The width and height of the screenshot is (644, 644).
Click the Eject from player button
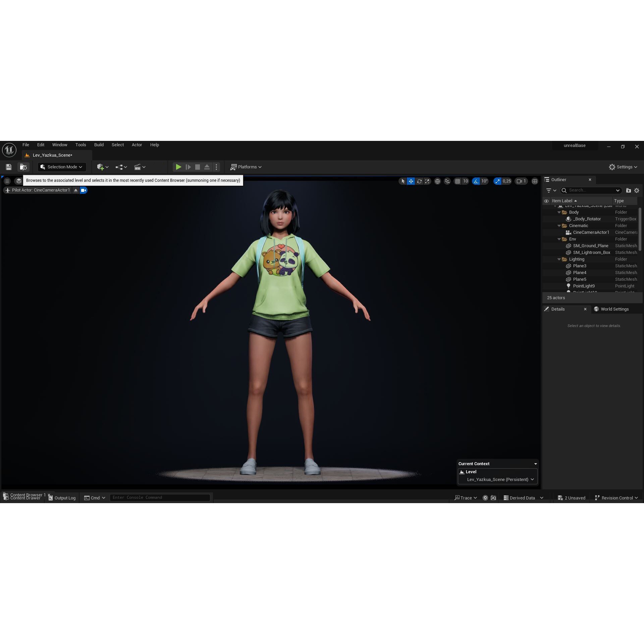point(207,167)
